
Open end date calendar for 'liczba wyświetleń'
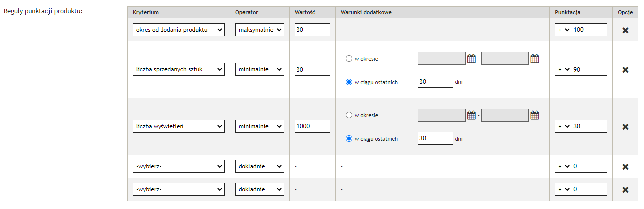(x=534, y=116)
